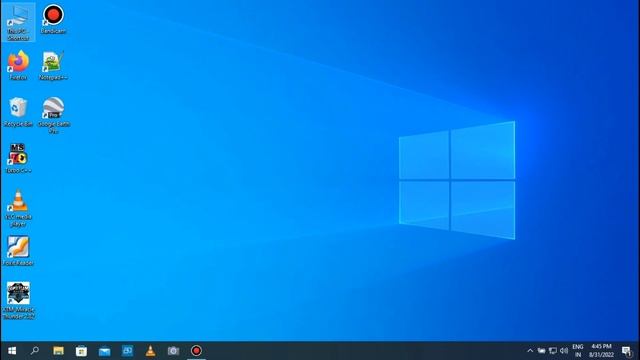Click the battery status tray icon
This screenshot has width=640, height=360.
(x=541, y=351)
